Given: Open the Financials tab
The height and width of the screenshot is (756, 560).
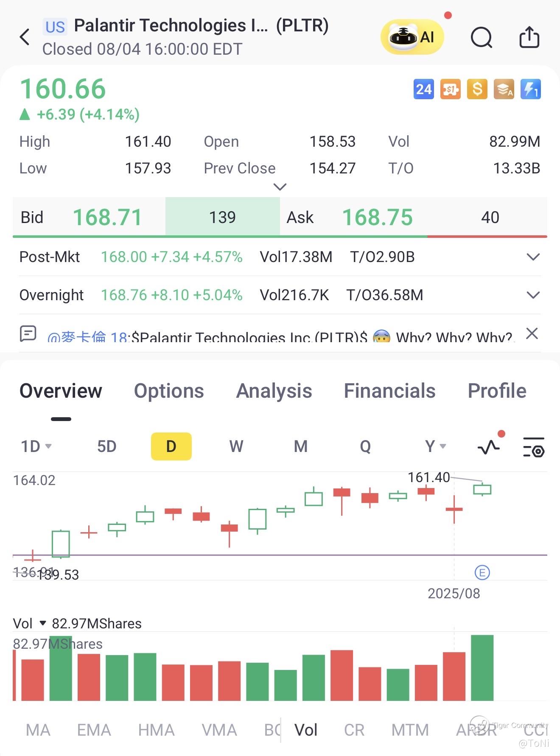Looking at the screenshot, I should (389, 391).
